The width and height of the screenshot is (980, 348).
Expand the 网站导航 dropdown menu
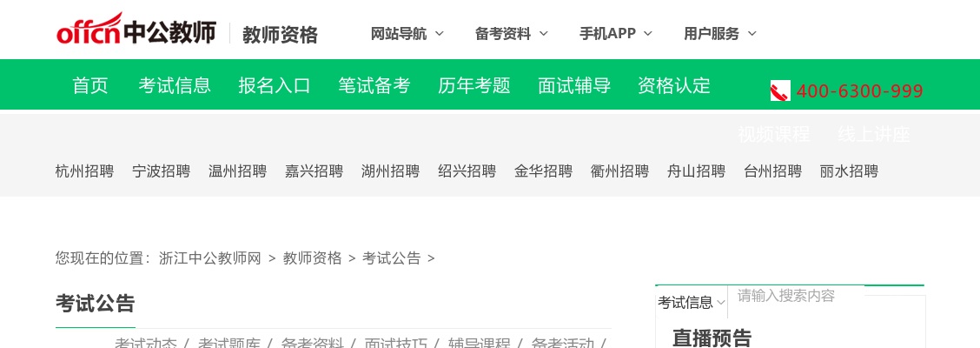point(407,34)
